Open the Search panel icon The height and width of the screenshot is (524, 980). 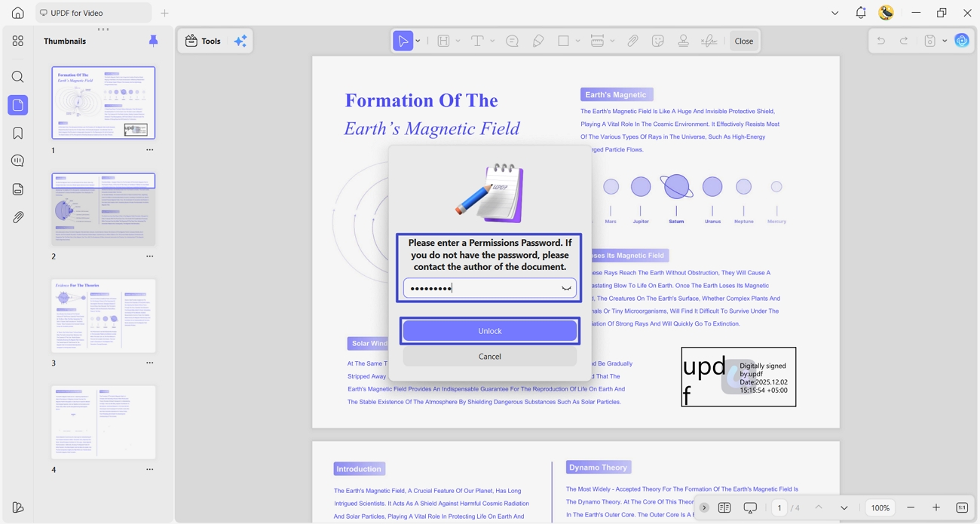(18, 77)
